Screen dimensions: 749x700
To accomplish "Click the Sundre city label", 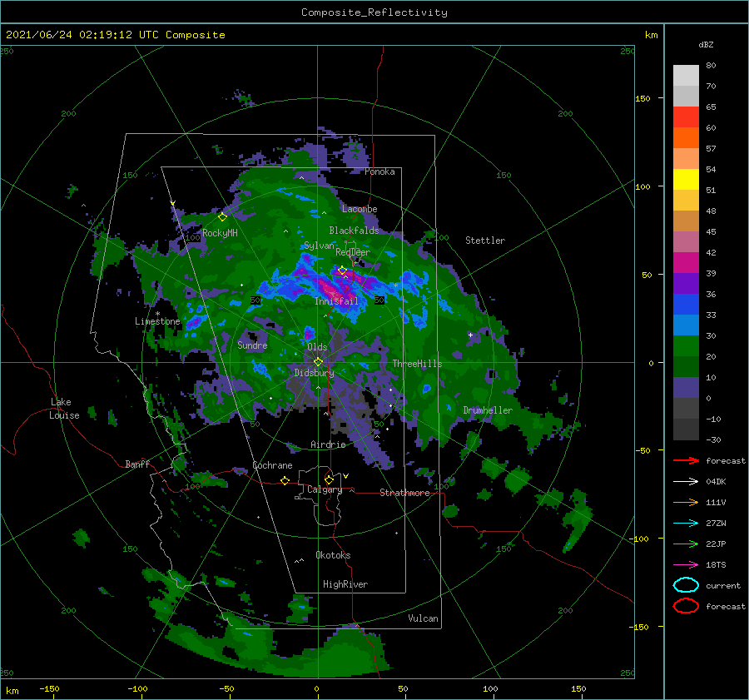I will click(252, 345).
